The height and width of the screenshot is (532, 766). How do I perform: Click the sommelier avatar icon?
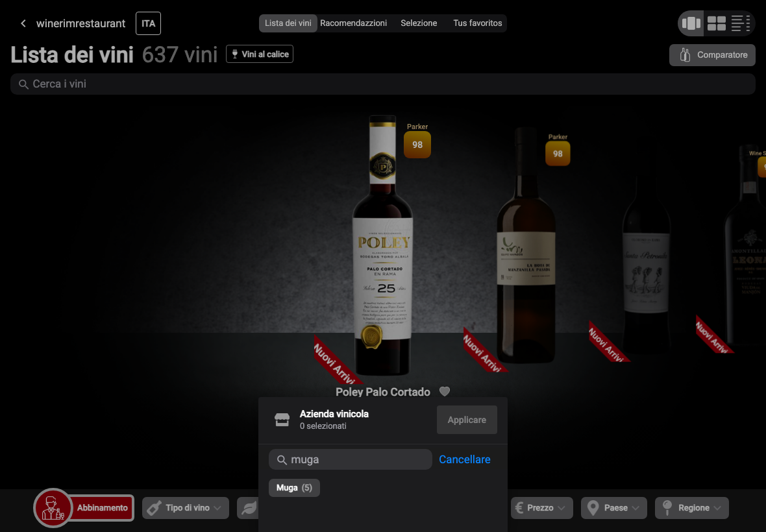click(x=53, y=508)
